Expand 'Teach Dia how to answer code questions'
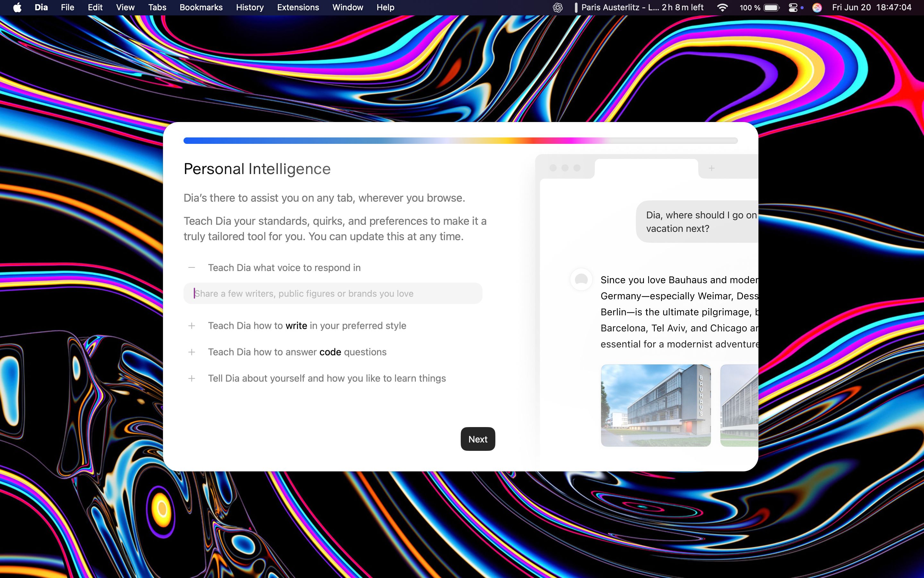Image resolution: width=924 pixels, height=578 pixels. coord(192,352)
